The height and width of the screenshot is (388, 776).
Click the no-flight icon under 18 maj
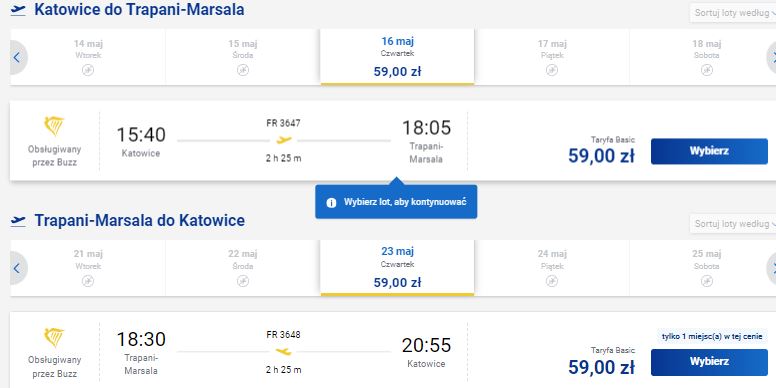[x=707, y=70]
